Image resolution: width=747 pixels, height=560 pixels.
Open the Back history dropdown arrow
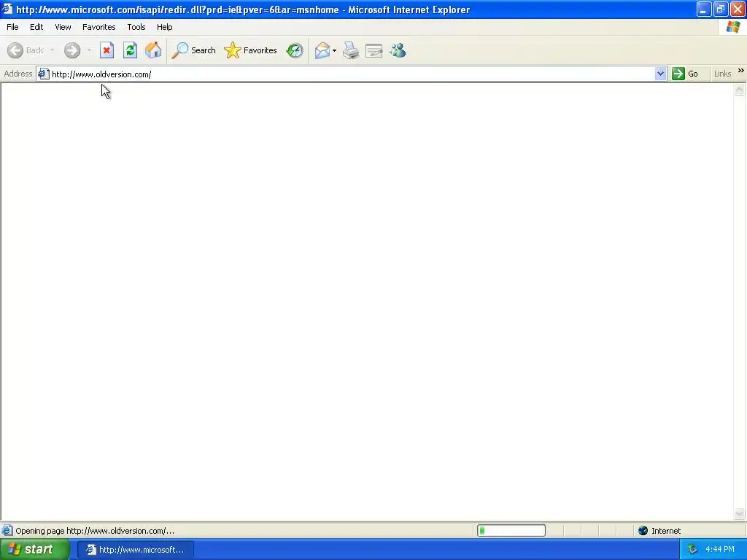pyautogui.click(x=52, y=50)
